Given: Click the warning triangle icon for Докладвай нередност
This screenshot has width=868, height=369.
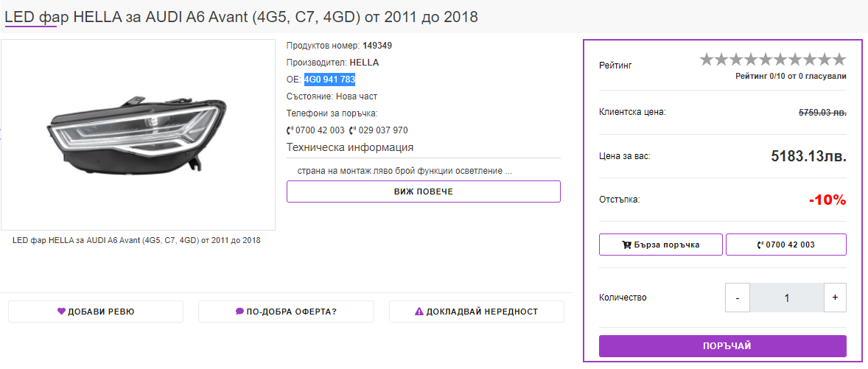Looking at the screenshot, I should click(x=419, y=312).
